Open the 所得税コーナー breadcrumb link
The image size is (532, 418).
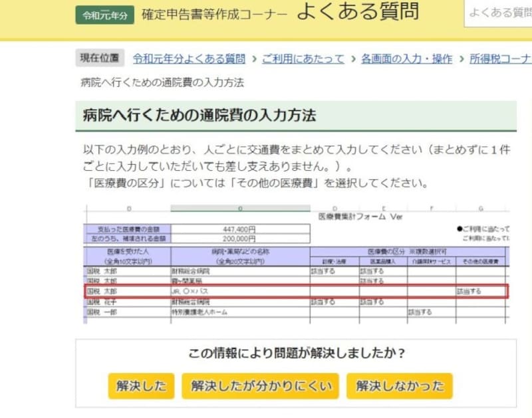501,58
